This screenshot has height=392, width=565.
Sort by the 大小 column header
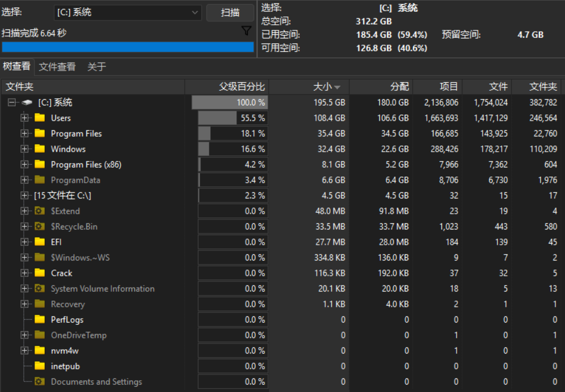coord(309,86)
